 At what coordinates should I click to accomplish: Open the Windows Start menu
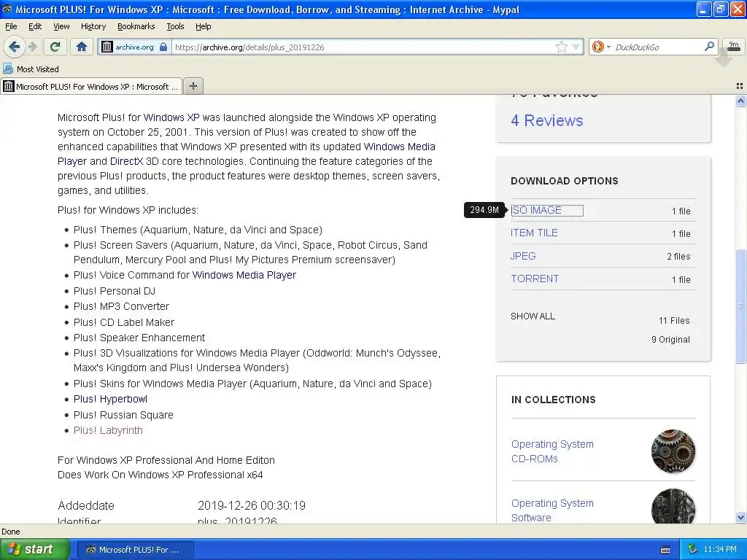point(35,550)
